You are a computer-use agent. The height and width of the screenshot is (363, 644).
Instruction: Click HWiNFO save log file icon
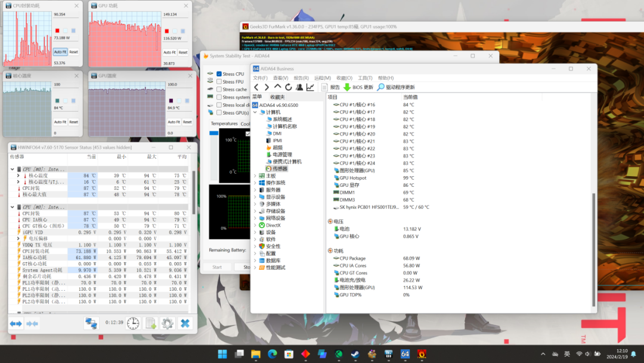point(151,323)
